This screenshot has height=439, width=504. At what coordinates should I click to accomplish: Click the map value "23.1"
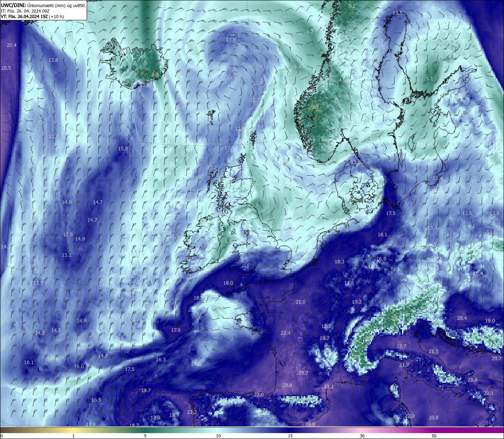click(x=329, y=387)
